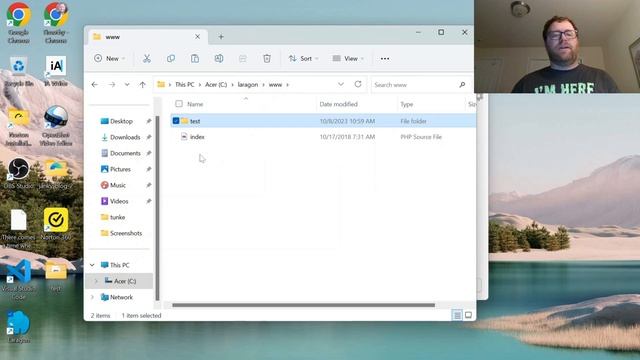This screenshot has height=360, width=640.
Task: Click the navigation pane vertical scrollbar
Action: coord(157,208)
